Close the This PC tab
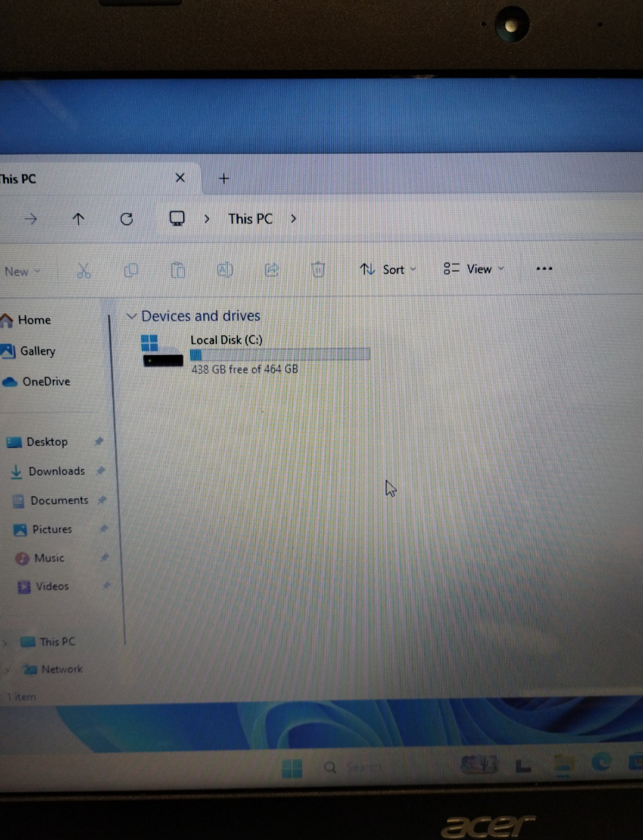 point(180,178)
